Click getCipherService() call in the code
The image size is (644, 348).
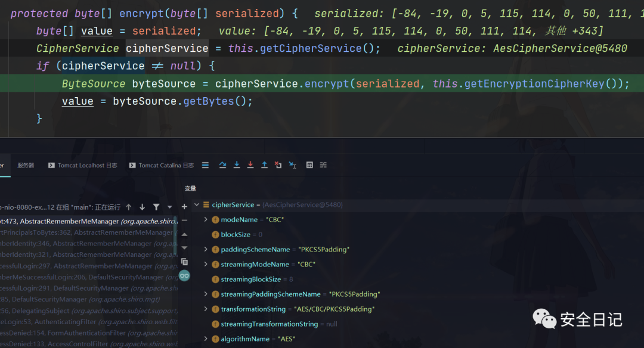pos(316,48)
